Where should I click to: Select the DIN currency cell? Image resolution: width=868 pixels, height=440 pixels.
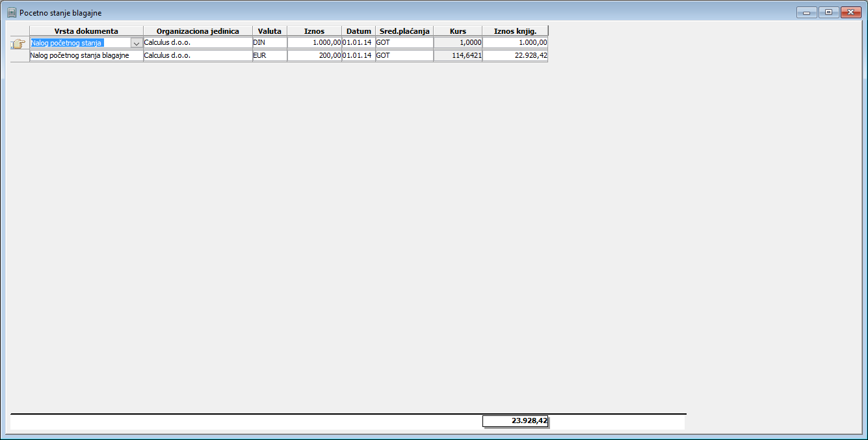[269, 43]
